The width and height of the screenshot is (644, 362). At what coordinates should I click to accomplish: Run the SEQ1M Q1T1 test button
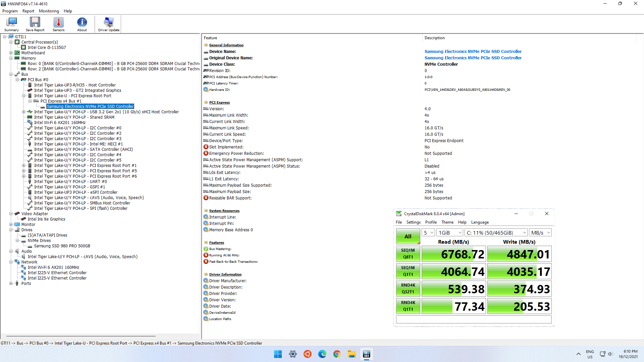408,271
